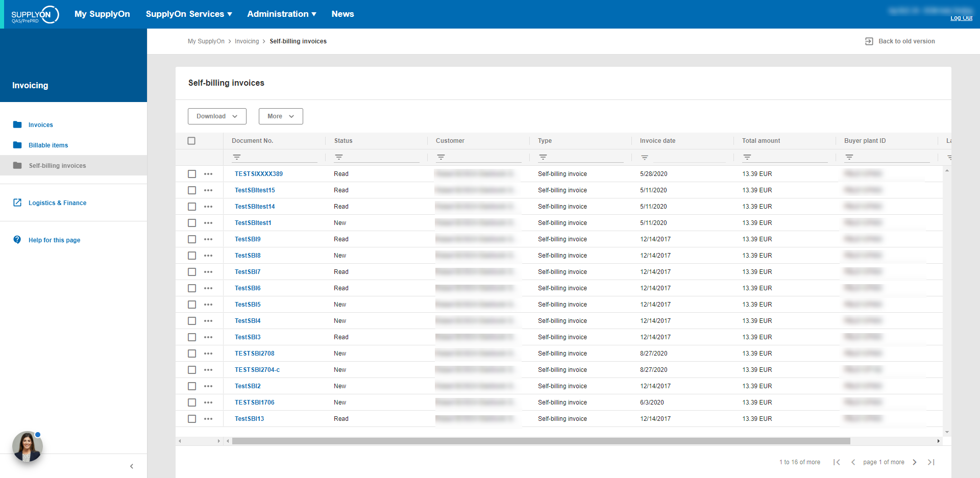Expand SupplyOn Services menu in top bar

click(x=189, y=14)
